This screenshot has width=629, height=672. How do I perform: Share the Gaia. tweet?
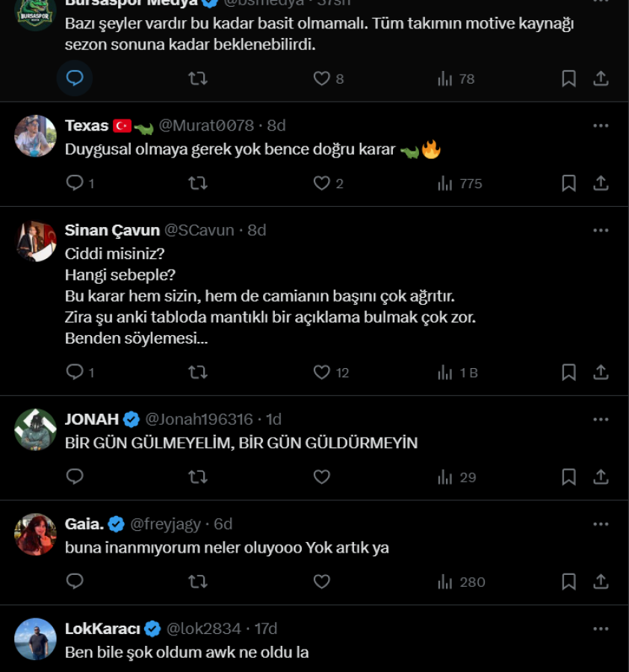coord(601,582)
